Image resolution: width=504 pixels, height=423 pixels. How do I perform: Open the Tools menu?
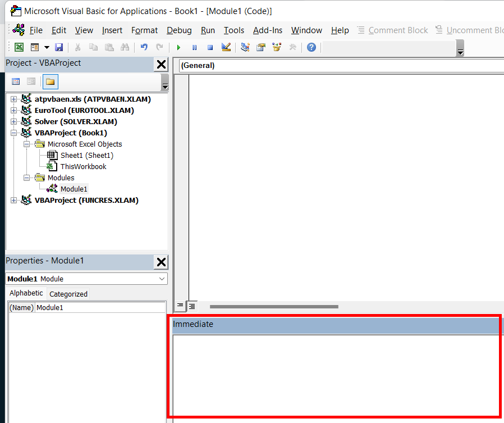tap(234, 30)
